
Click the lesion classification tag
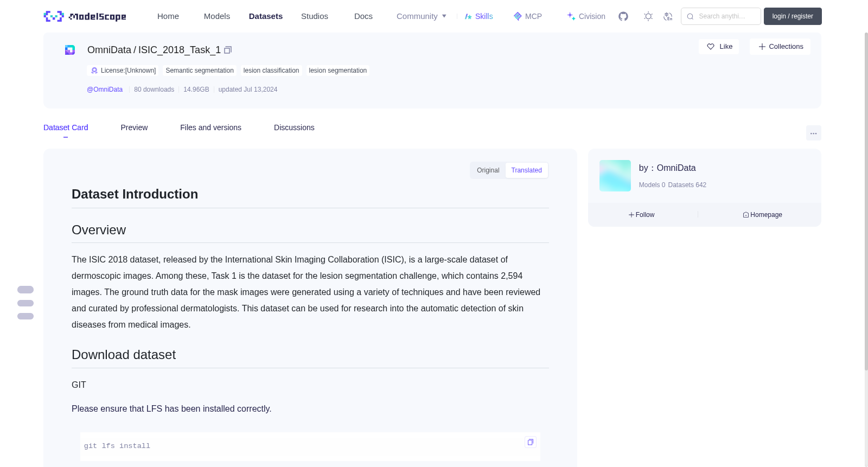[x=271, y=71]
